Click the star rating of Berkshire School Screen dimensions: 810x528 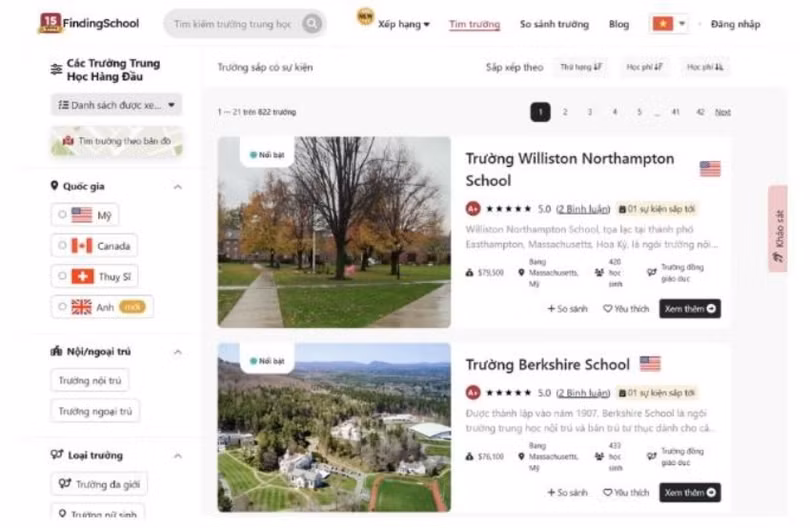click(508, 393)
